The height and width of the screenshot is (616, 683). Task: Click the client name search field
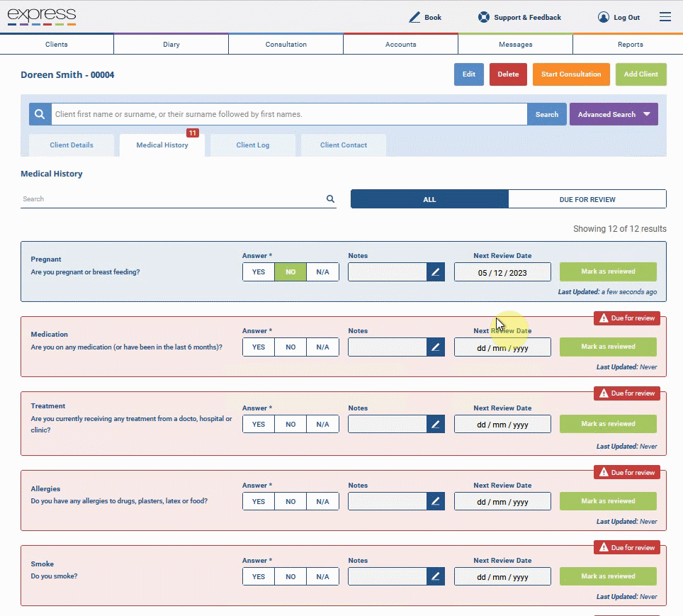[x=289, y=114]
